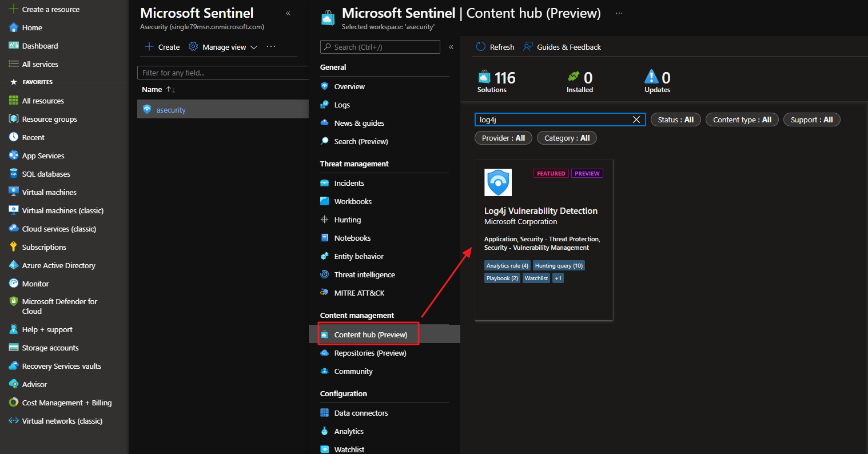Click the Analytics rule (4) tag
This screenshot has width=868, height=454.
507,265
